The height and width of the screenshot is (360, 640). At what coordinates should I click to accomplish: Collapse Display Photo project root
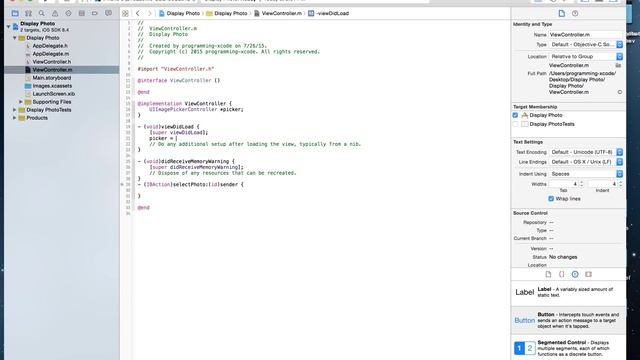9,27
